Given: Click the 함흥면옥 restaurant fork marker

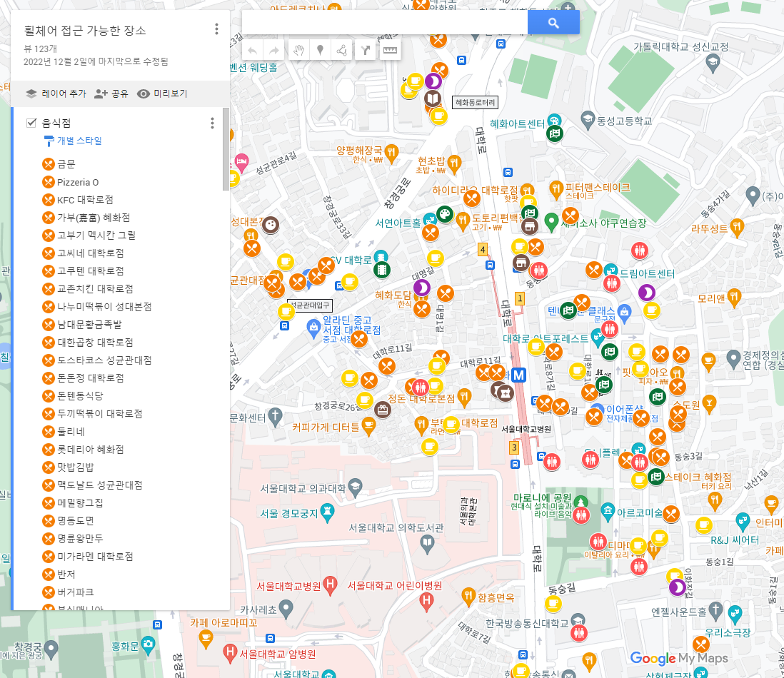Looking at the screenshot, I should (468, 597).
